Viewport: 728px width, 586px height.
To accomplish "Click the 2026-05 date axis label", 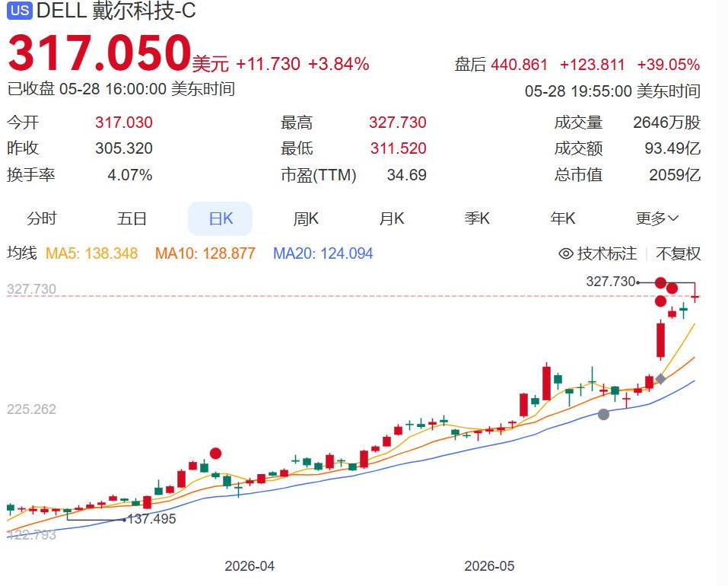I will [x=489, y=566].
